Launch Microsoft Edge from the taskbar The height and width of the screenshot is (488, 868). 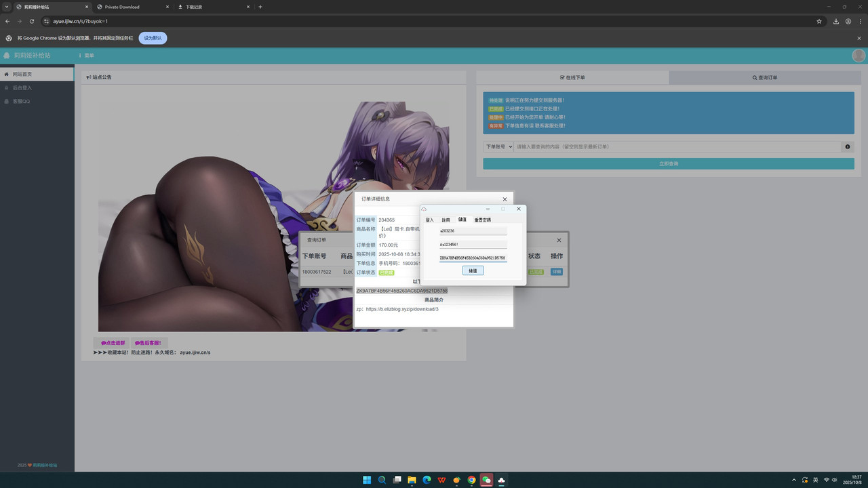pos(427,480)
